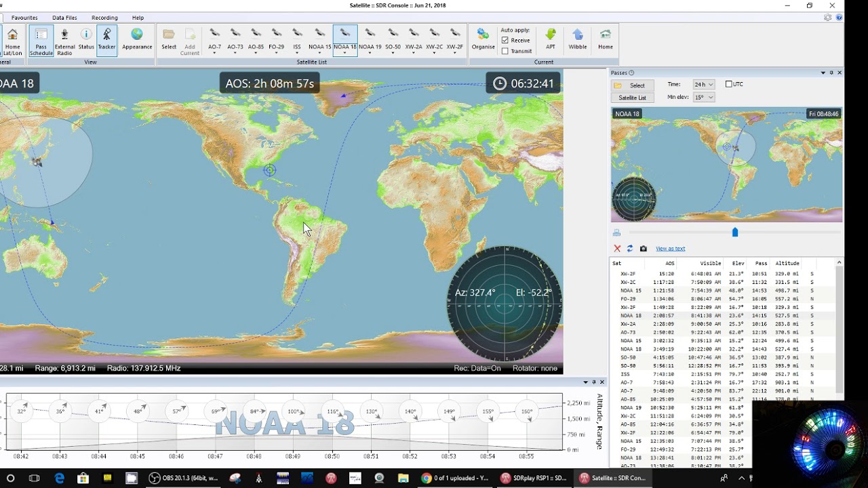Click the 08:49 mark on timeline
The height and width of the screenshot is (488, 868).
click(x=293, y=456)
